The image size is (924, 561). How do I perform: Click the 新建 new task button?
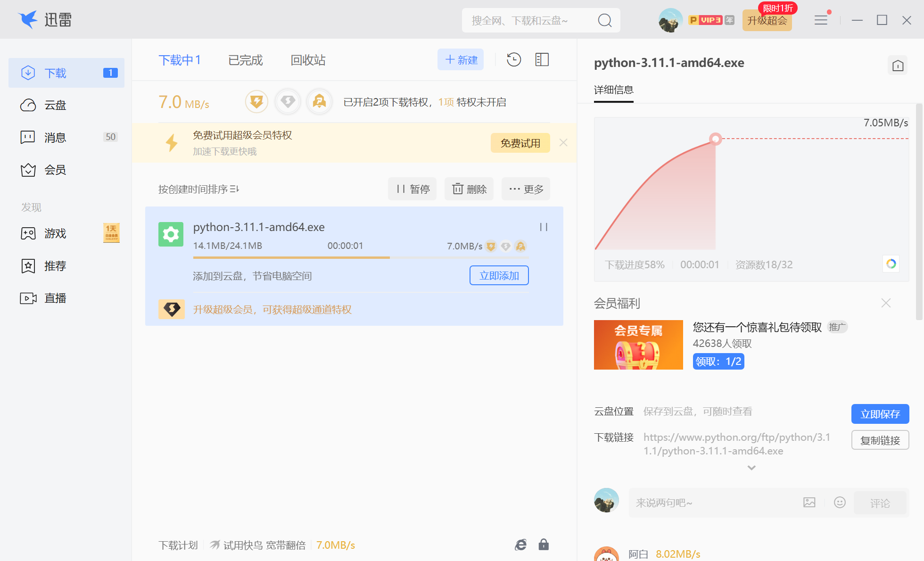coord(461,59)
